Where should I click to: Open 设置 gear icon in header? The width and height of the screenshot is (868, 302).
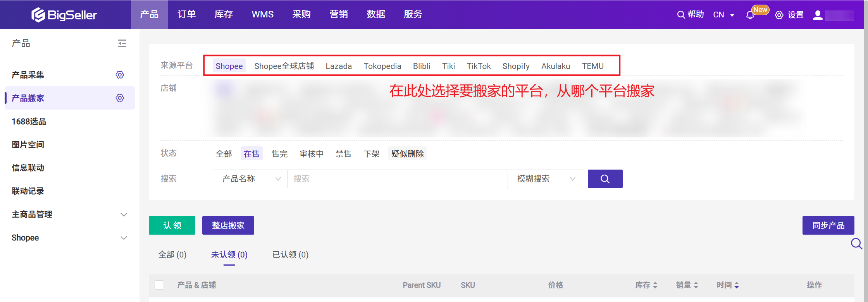point(779,15)
